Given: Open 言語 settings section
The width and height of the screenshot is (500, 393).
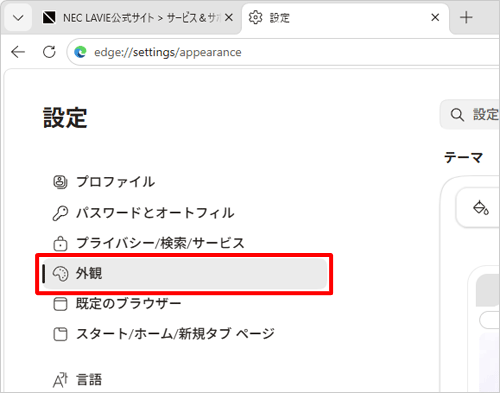Looking at the screenshot, I should click(185, 380).
